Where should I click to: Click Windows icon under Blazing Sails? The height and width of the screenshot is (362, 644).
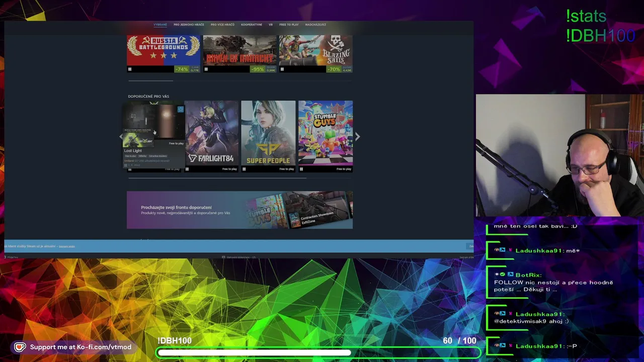tap(282, 69)
